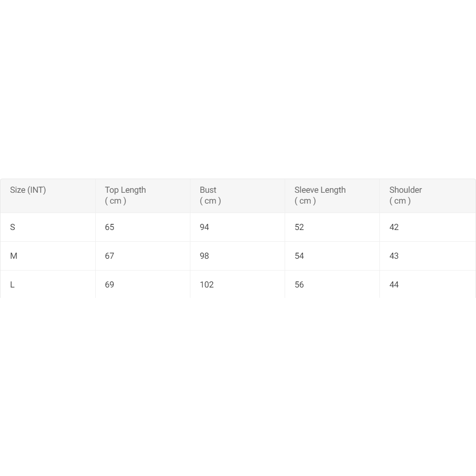Click the Shoulder (cm) column header
Screen dimensions: 476x476
click(x=405, y=195)
